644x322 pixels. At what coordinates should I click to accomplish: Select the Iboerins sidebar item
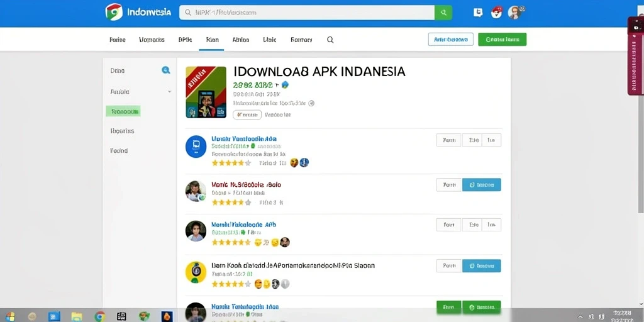click(123, 131)
